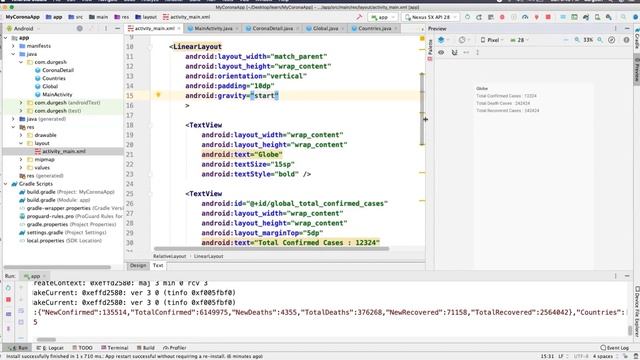Open the Pixel device dropdown in Preview
Screen dimensions: 640x360
[492, 40]
